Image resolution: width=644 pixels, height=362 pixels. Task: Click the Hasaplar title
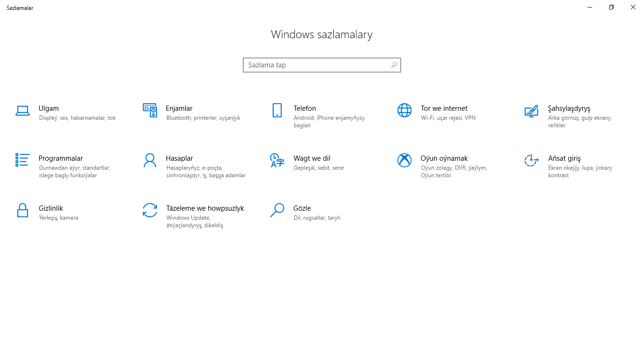[179, 158]
